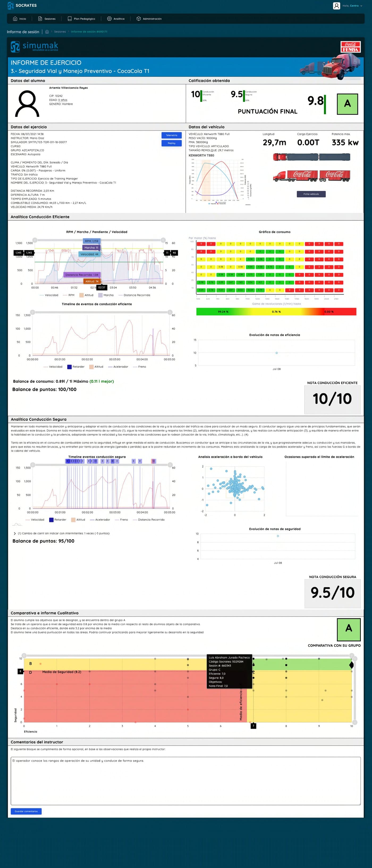Click the right zoom grip of the RPM/Marcha chart
The image size is (372, 868).
(x=163, y=240)
